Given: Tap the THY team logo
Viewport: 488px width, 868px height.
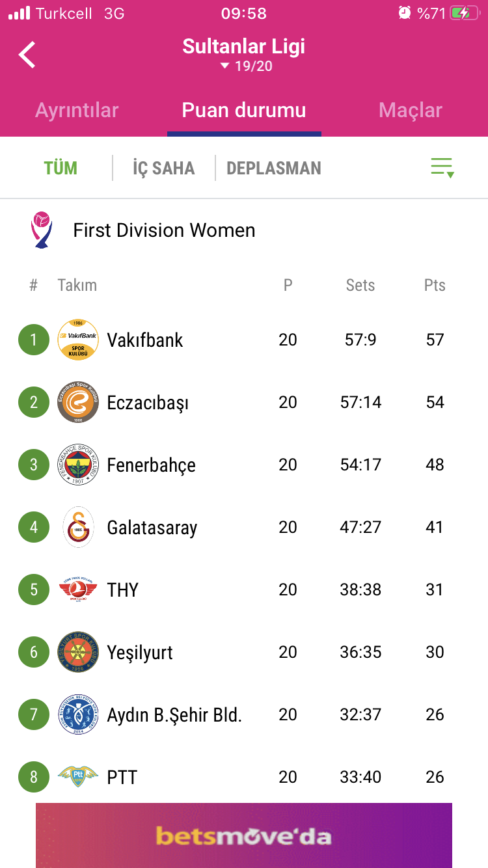Looking at the screenshot, I should point(78,590).
